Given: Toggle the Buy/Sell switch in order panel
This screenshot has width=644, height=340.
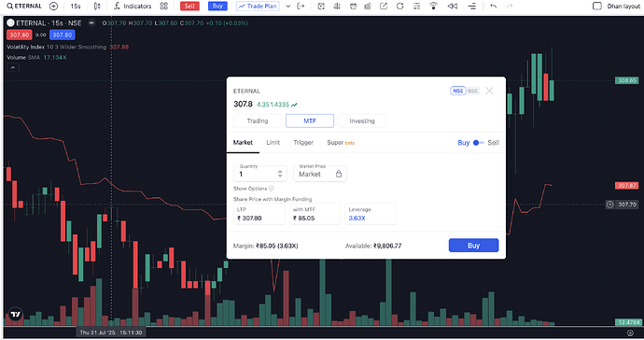Looking at the screenshot, I should [x=479, y=143].
